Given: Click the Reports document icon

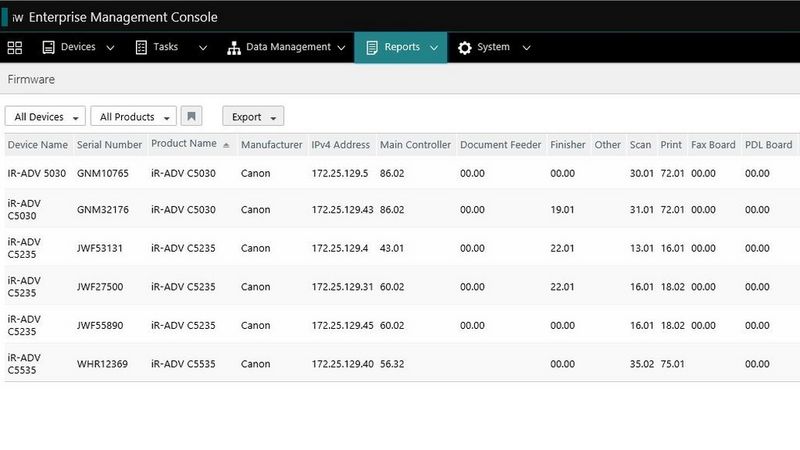Looking at the screenshot, I should (372, 47).
